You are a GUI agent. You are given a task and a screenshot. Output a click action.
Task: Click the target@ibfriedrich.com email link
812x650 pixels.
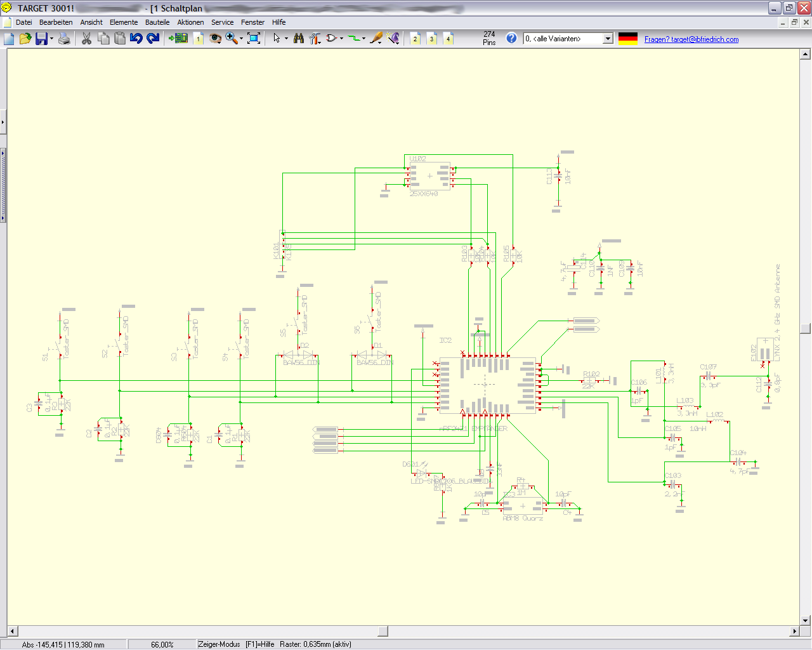point(691,39)
